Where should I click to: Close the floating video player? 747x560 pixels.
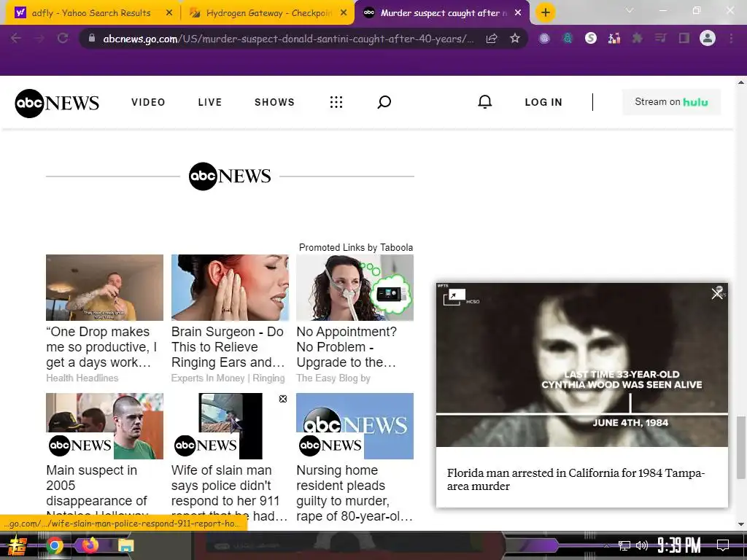(x=717, y=293)
